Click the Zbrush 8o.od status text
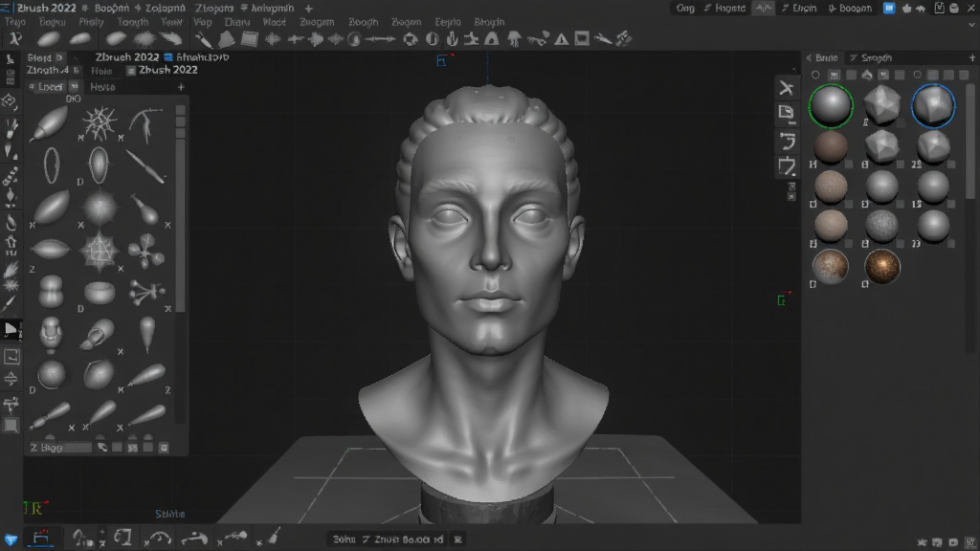Screen dimensions: 980x551 (x=409, y=540)
